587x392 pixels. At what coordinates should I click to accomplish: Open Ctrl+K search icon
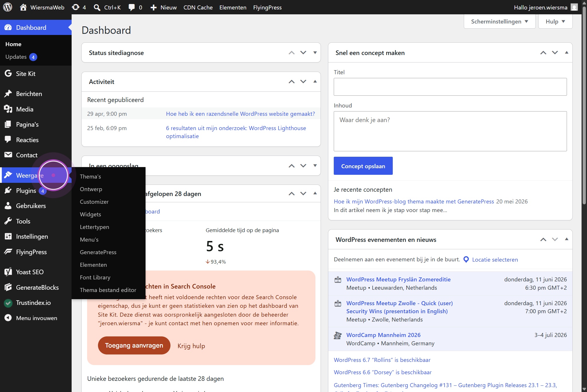coord(97,7)
